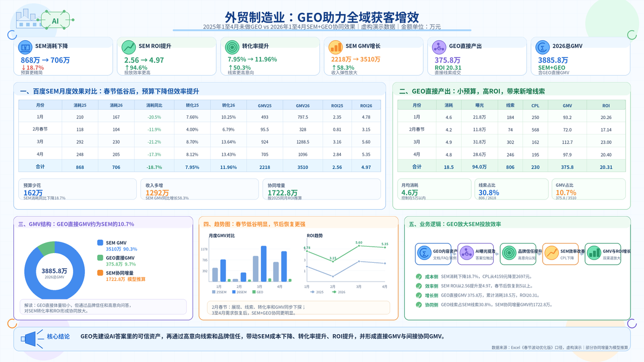Click the check icon beside 成本侧
Image resolution: width=644 pixels, height=362 pixels.
point(419,277)
